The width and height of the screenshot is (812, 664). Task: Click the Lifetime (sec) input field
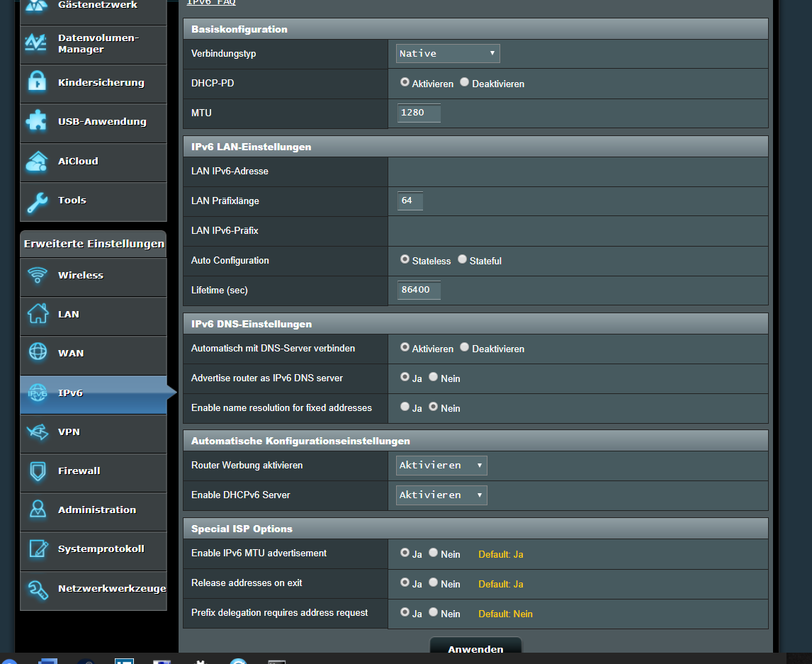(419, 291)
